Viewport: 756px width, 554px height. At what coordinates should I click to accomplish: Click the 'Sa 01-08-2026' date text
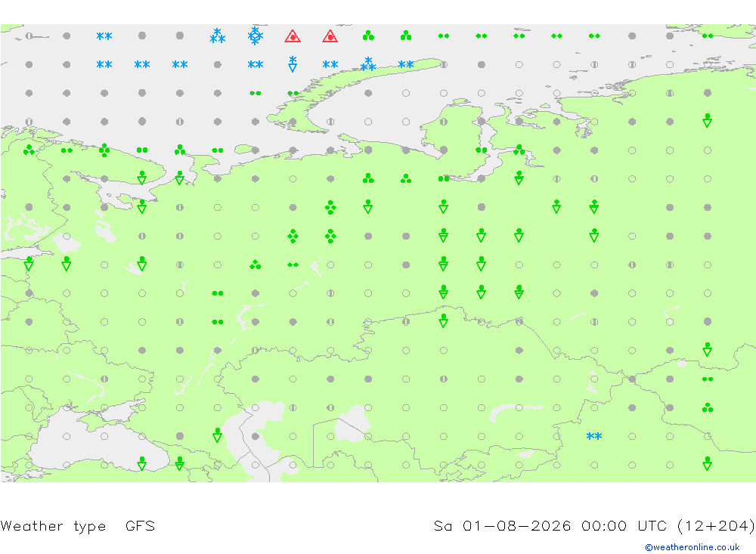click(x=503, y=525)
